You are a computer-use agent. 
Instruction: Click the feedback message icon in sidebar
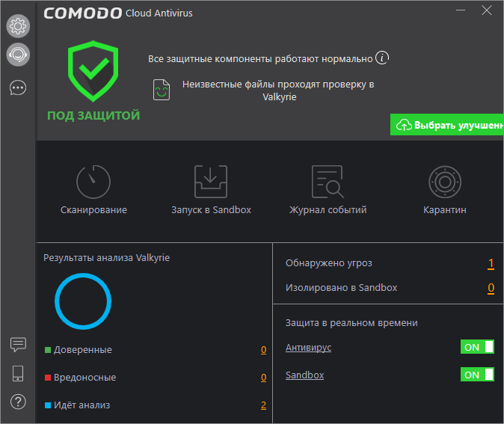(x=18, y=345)
